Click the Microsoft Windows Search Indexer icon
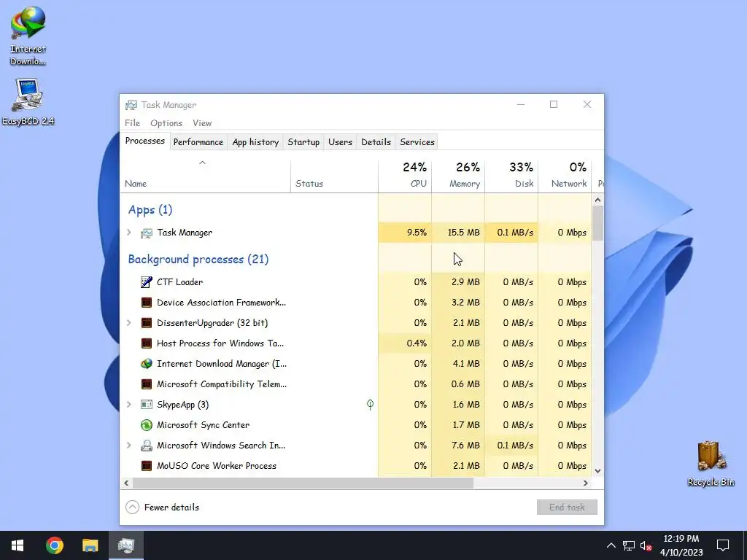The width and height of the screenshot is (747, 560). 146,446
